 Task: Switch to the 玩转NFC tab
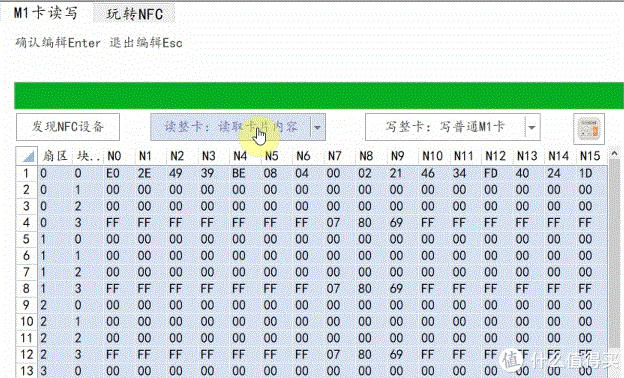coord(135,14)
